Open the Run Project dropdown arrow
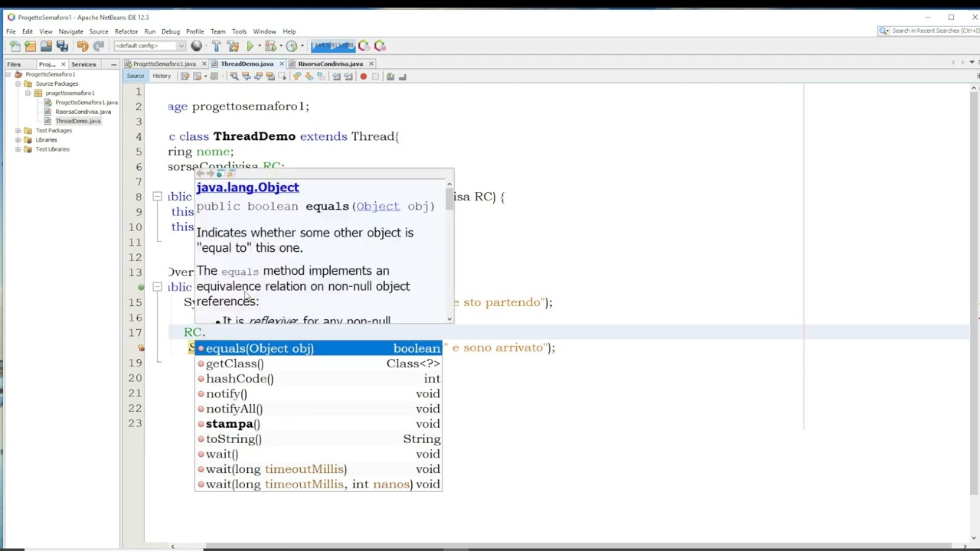The image size is (980, 551). (x=260, y=46)
